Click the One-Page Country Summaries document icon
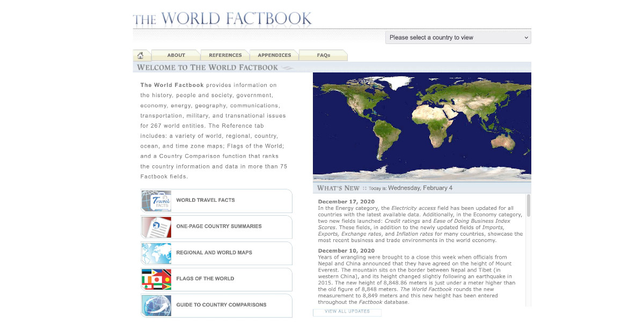 click(x=156, y=227)
